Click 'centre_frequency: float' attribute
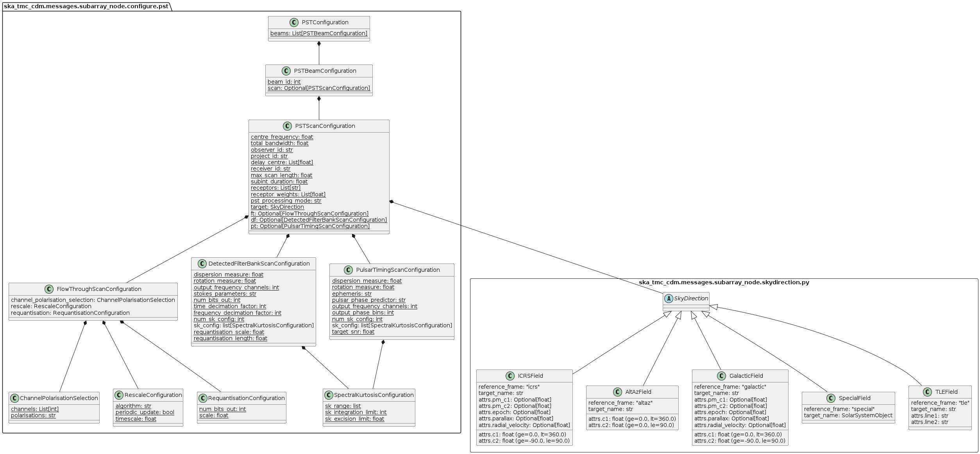 coord(282,137)
